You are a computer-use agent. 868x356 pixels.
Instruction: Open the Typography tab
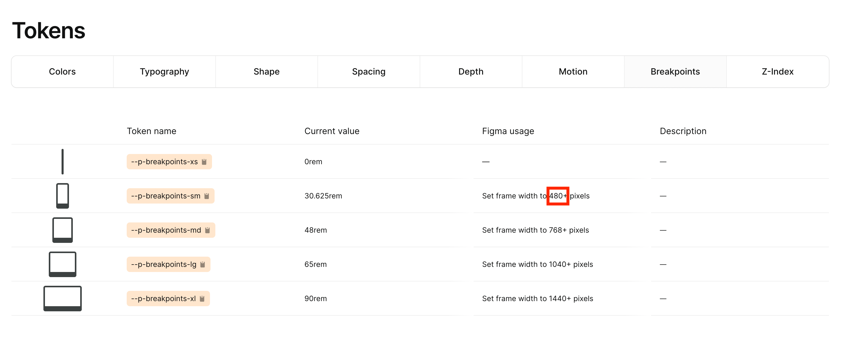pyautogui.click(x=165, y=72)
